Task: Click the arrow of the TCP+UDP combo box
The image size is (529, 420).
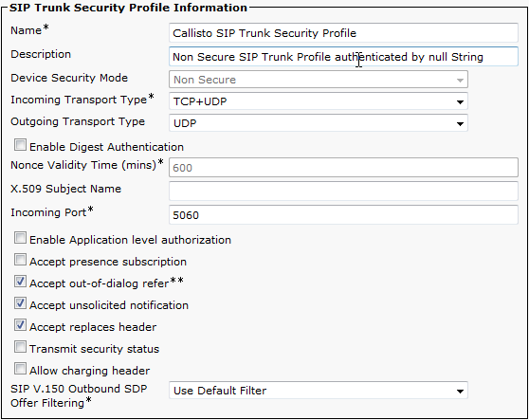Action: point(460,101)
